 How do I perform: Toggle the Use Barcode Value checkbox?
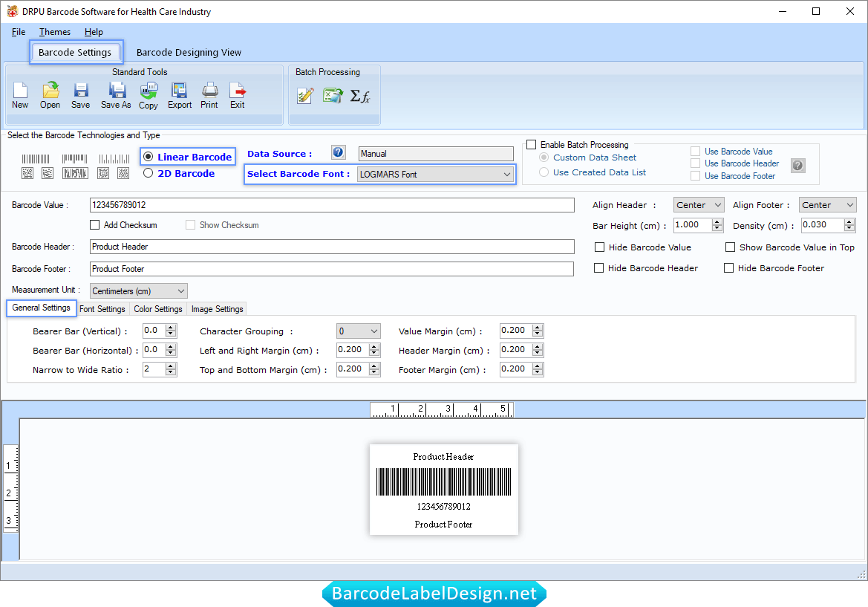click(695, 152)
